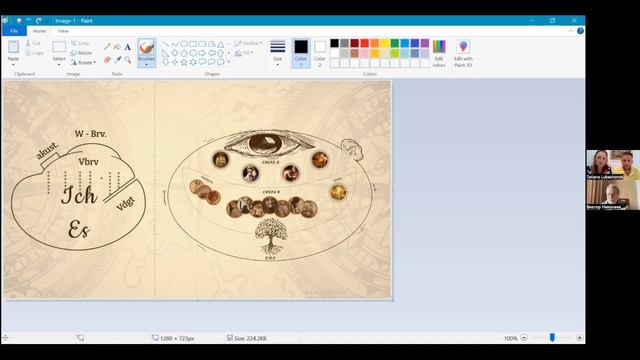
Task: Open the line Size dropdown
Action: (x=278, y=53)
